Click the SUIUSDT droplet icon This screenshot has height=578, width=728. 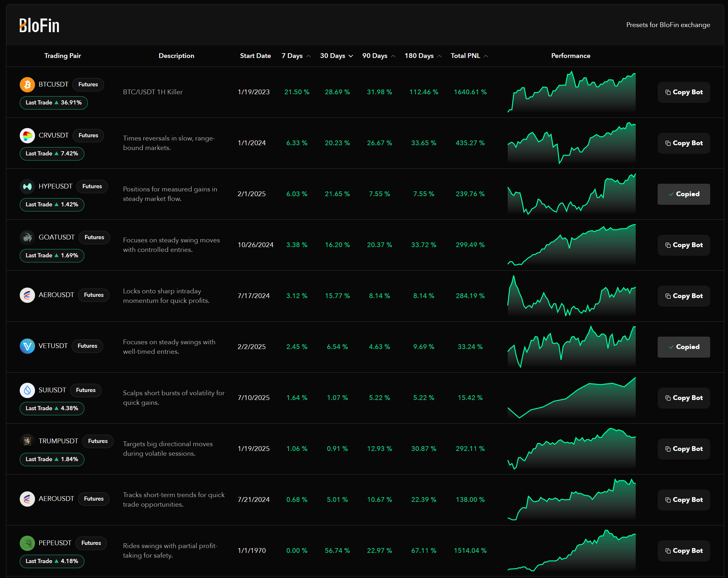click(x=27, y=390)
